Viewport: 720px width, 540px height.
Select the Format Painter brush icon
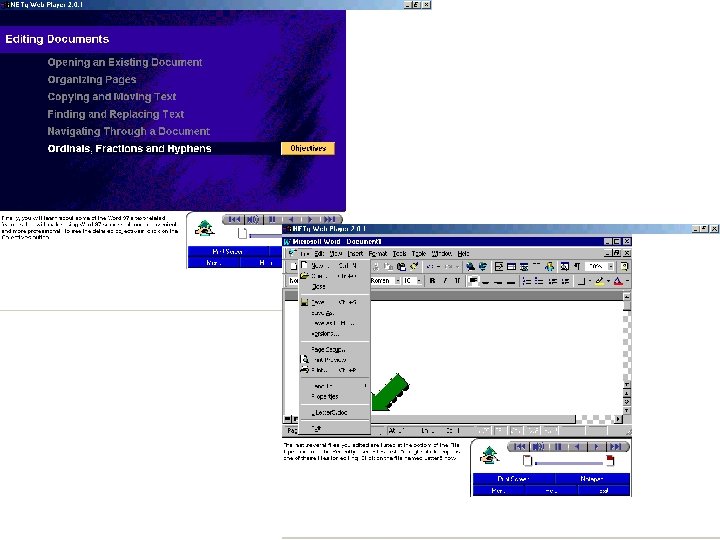click(414, 266)
